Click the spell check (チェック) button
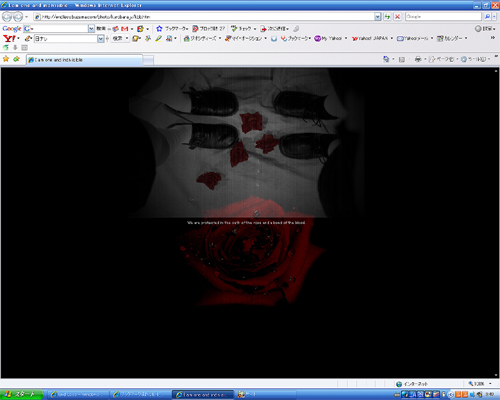 click(x=243, y=29)
